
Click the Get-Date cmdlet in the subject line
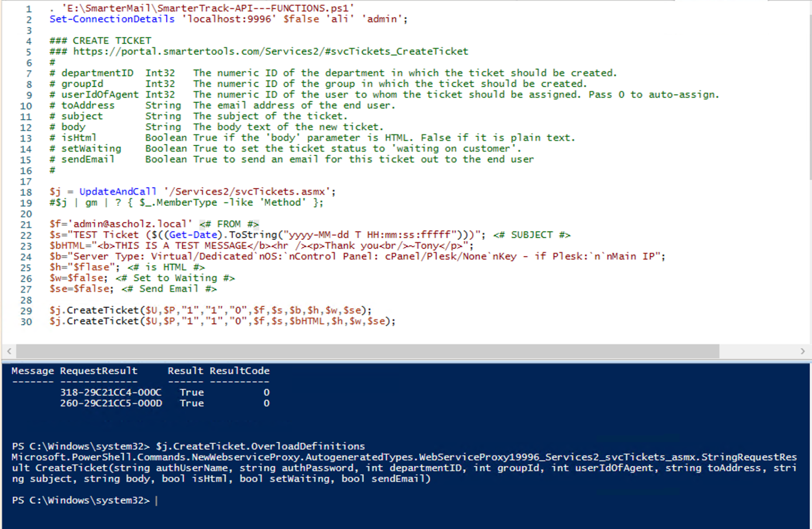[x=193, y=235]
